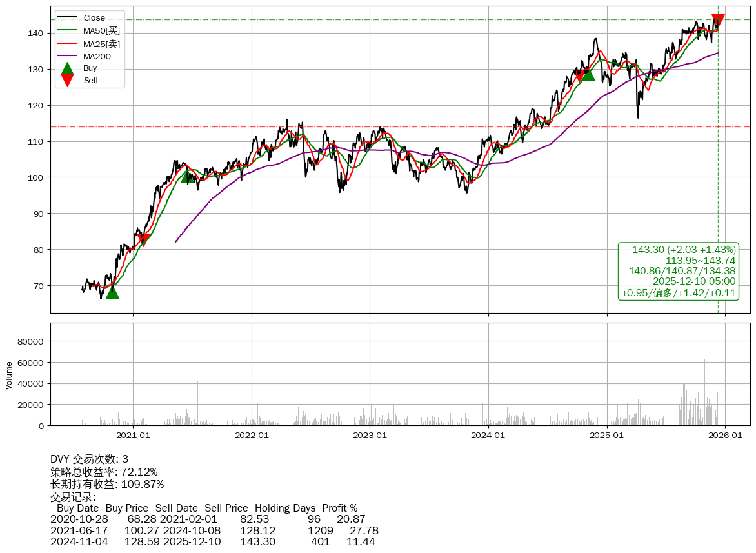This screenshot has height=553, width=756.
Task: Click the green Buy triangle in the legend
Action: [x=67, y=68]
